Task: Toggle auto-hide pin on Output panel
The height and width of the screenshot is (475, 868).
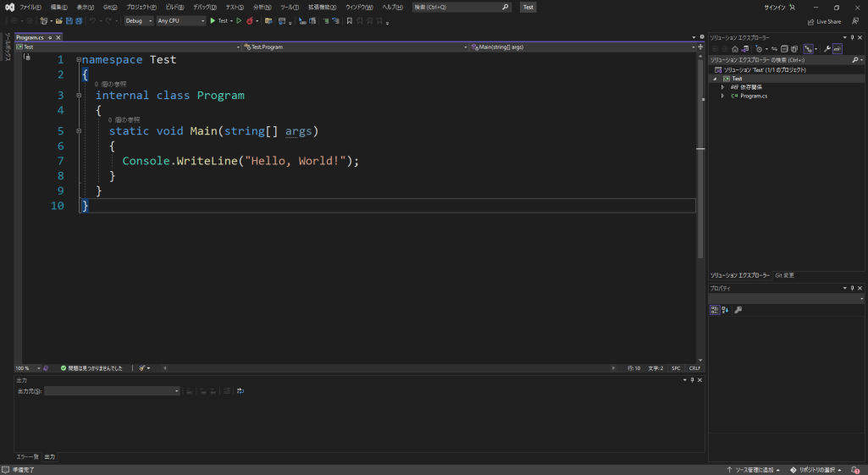Action: 692,380
